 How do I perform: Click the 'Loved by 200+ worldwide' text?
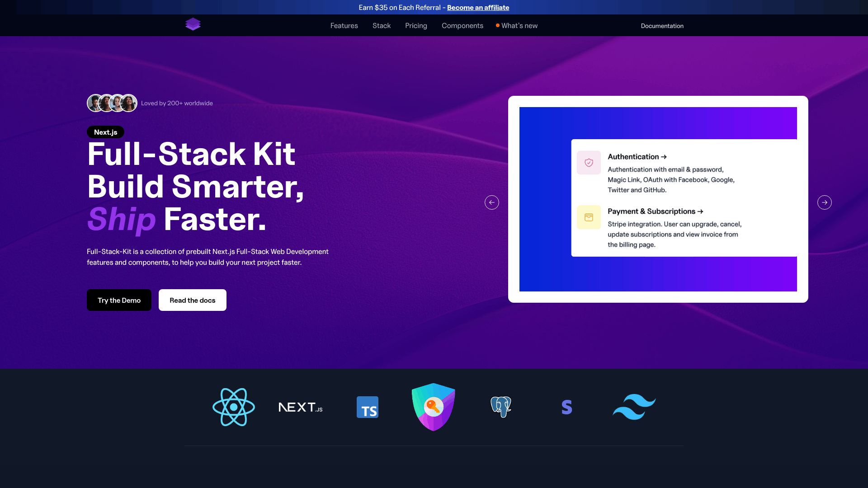click(x=177, y=103)
